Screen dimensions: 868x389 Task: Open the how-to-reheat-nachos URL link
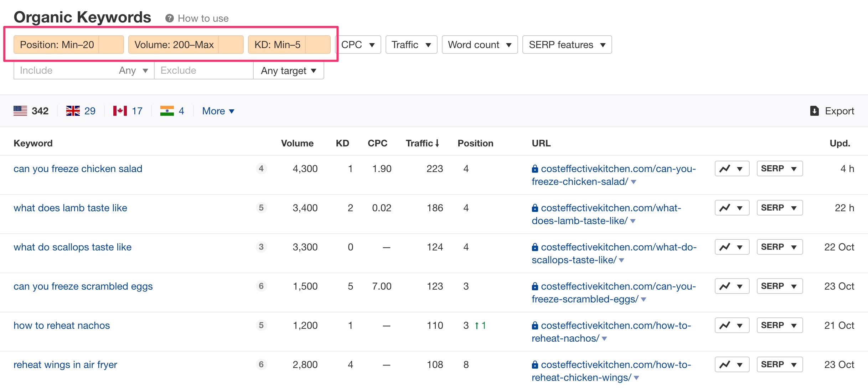[611, 332]
